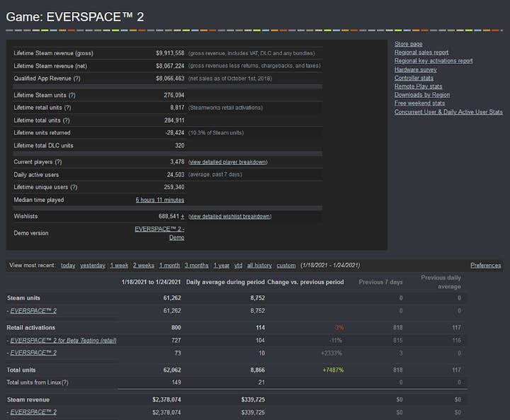Viewport: 510px width, 420px height.
Task: Click Lifetime retail units value 8,817
Action: click(x=177, y=108)
